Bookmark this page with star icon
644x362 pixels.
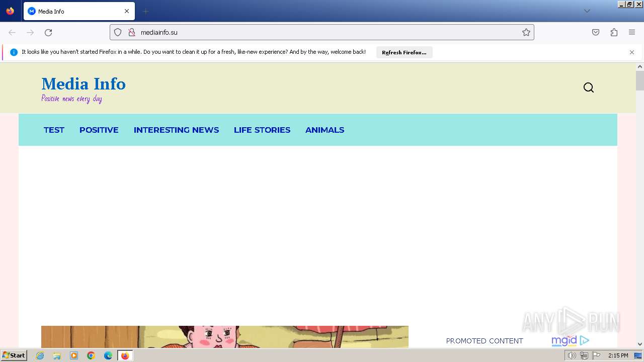tap(526, 32)
